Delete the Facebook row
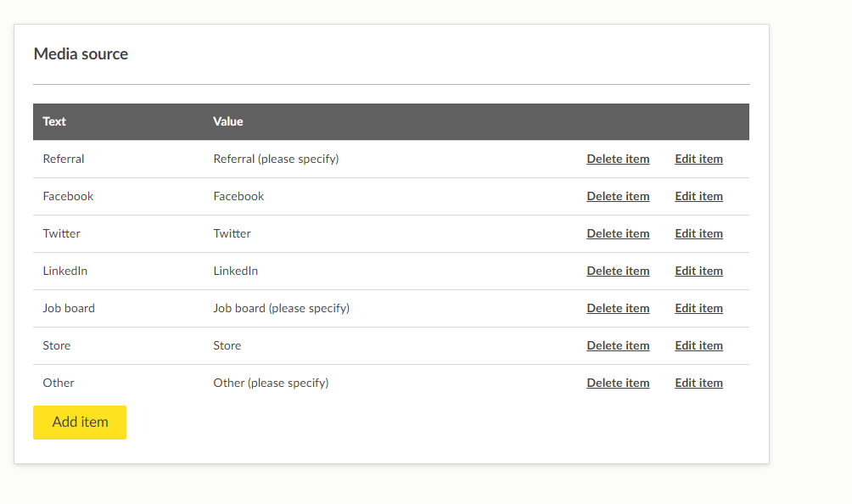852x504 pixels. (x=618, y=196)
